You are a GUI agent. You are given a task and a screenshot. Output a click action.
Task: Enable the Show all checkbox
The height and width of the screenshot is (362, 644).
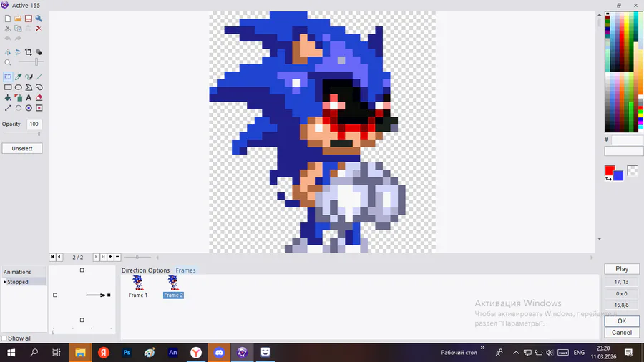[4, 338]
